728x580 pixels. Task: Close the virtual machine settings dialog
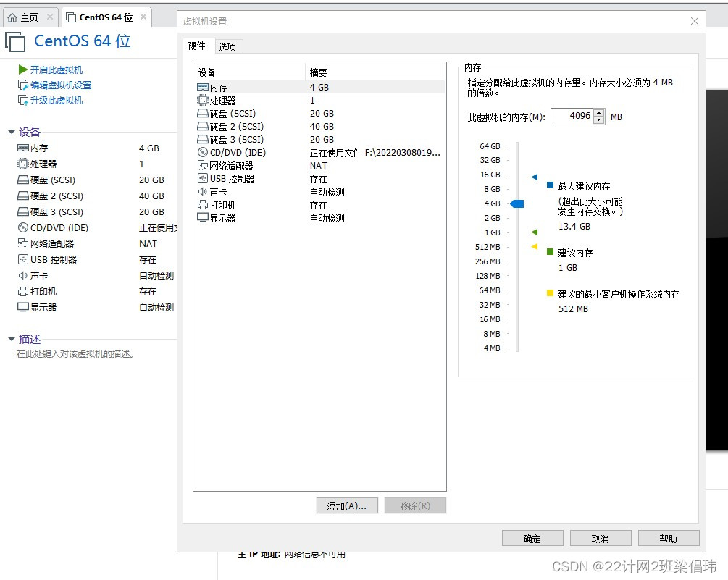pos(695,21)
